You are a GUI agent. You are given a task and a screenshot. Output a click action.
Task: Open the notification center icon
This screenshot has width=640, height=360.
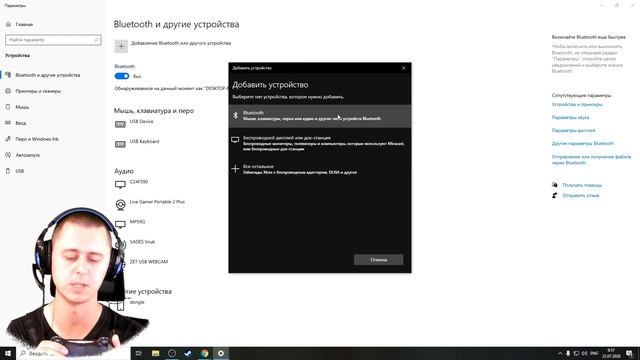coord(629,353)
